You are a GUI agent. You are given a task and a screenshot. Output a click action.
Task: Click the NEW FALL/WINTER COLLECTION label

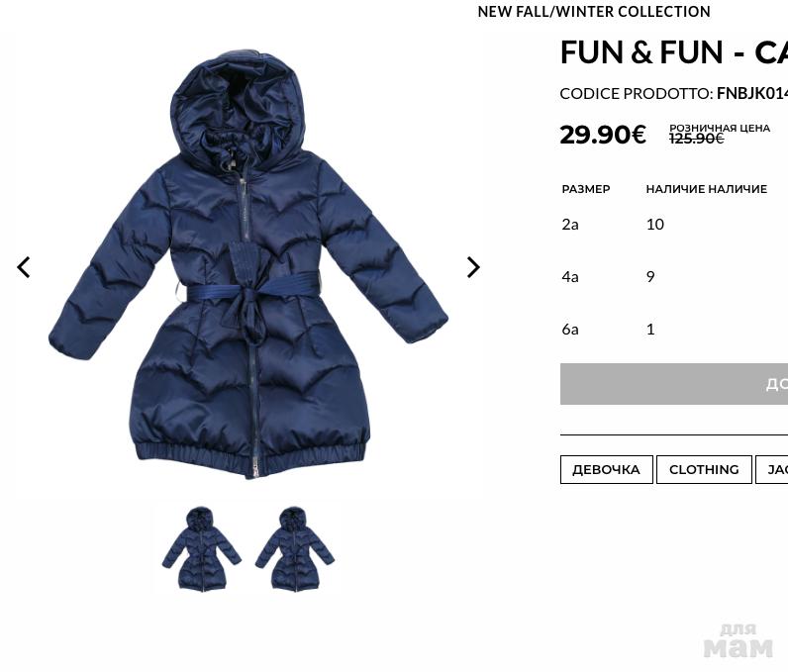point(594,12)
